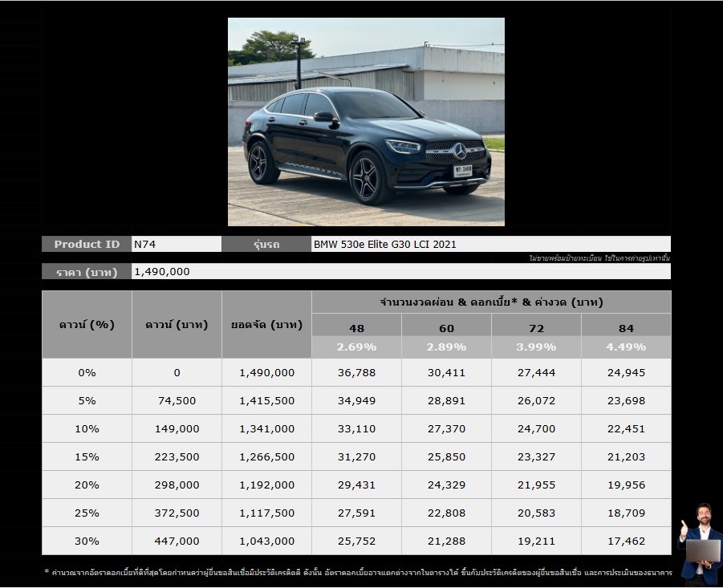Click the 33,110 monthly payment cell

[x=356, y=428]
